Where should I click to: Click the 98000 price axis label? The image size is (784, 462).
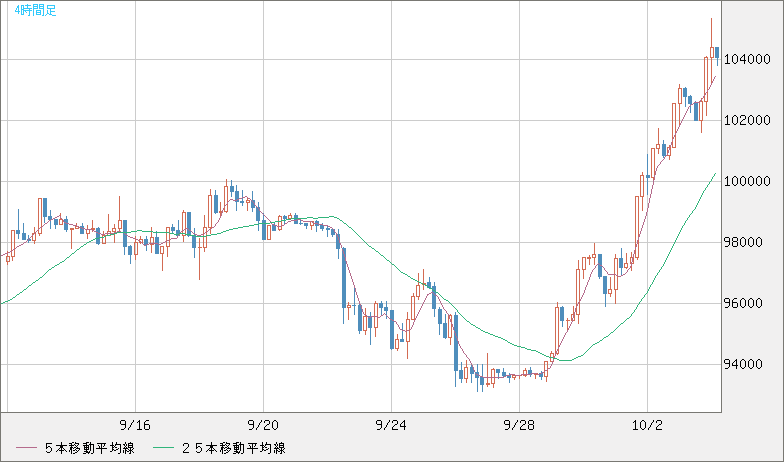pos(749,243)
